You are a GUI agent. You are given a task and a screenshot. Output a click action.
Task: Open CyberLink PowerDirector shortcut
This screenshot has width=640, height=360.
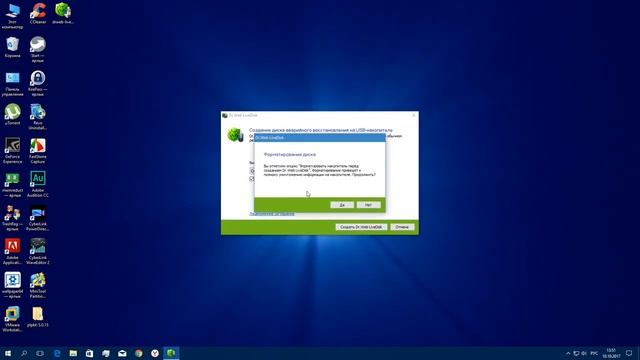38,218
